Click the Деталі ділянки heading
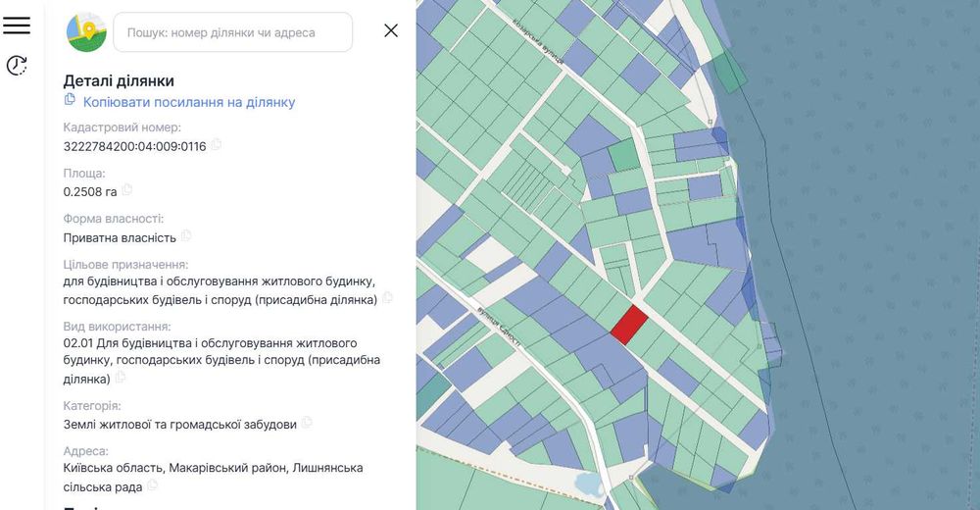980x510 pixels. tap(119, 80)
